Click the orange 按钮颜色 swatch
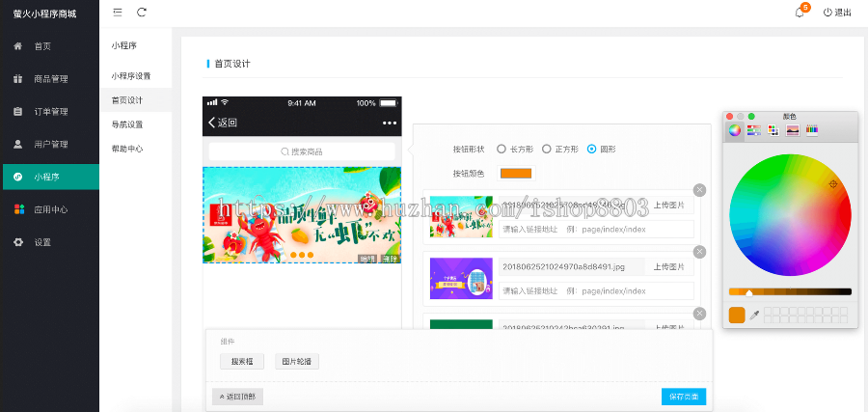The width and height of the screenshot is (868, 412). (x=516, y=174)
